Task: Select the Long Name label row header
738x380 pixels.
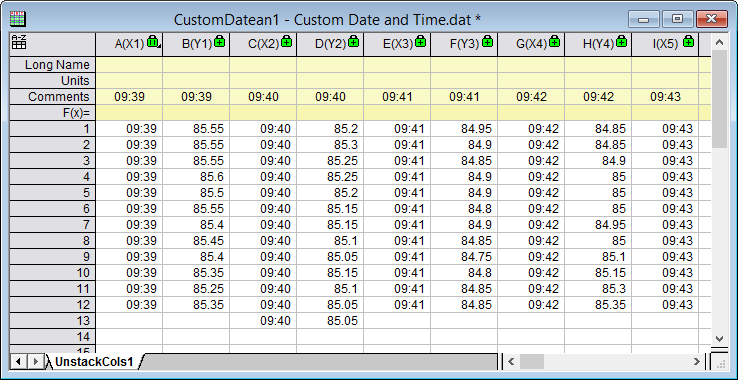Action: (x=53, y=65)
